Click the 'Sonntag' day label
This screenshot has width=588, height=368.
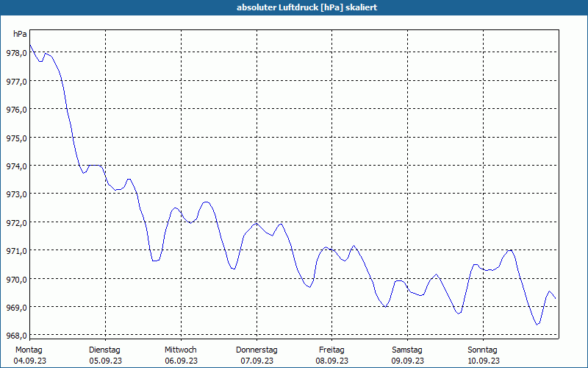click(x=482, y=350)
